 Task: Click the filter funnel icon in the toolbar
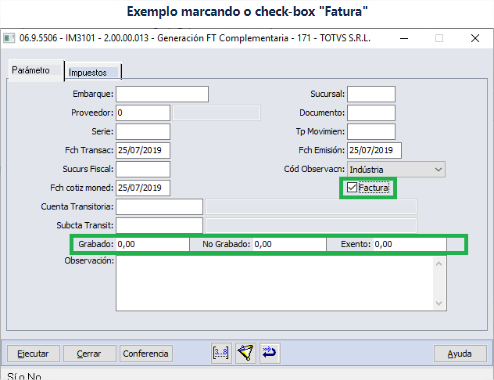pyautogui.click(x=246, y=353)
